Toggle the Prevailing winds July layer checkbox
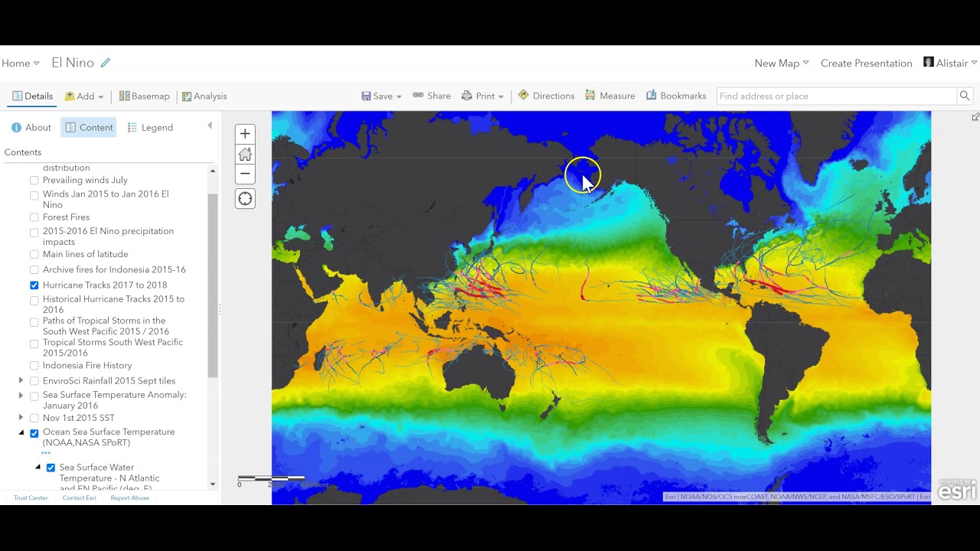The width and height of the screenshot is (980, 551). pyautogui.click(x=34, y=181)
